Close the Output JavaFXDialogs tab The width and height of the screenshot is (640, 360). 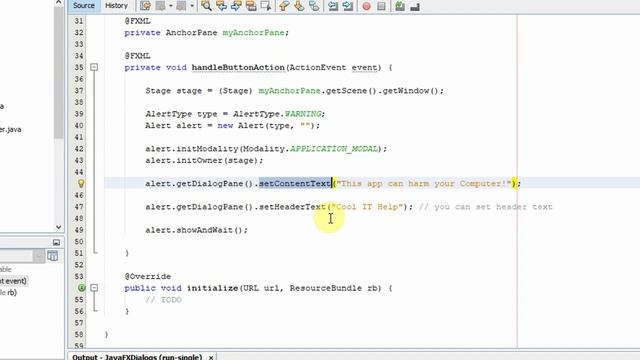(211, 357)
